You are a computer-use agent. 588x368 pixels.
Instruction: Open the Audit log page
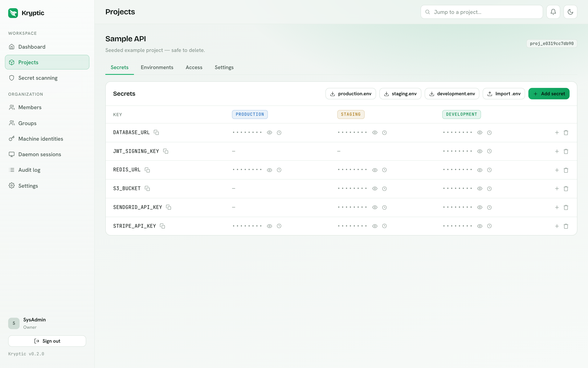[x=47, y=170]
